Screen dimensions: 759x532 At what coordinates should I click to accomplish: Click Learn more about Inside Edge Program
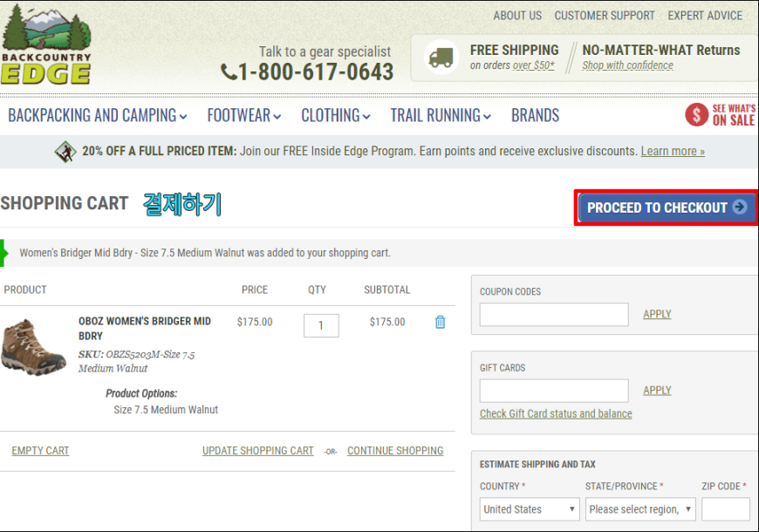click(673, 152)
